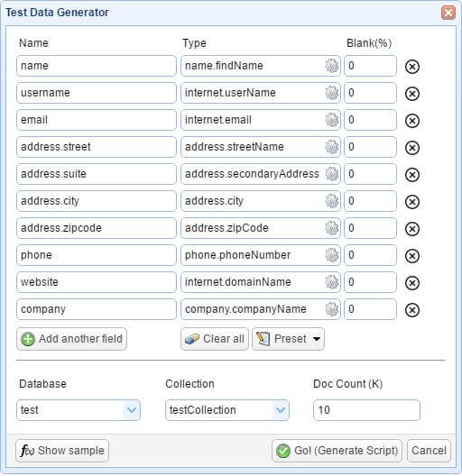
Task: Open type settings gear for internet.email
Action: tap(331, 120)
